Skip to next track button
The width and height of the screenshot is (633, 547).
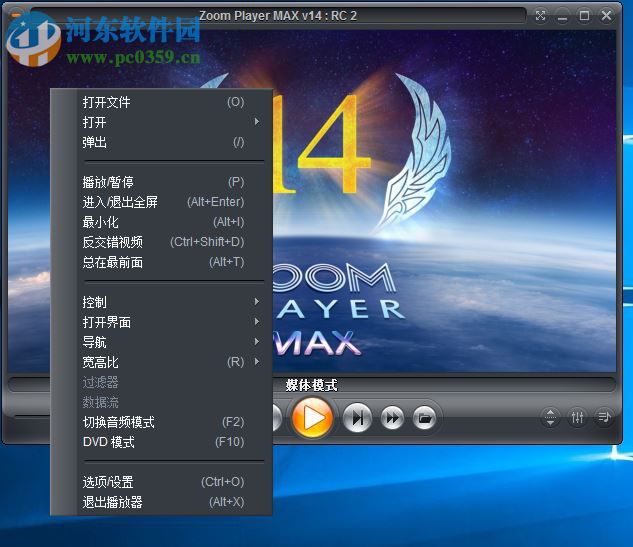click(357, 418)
